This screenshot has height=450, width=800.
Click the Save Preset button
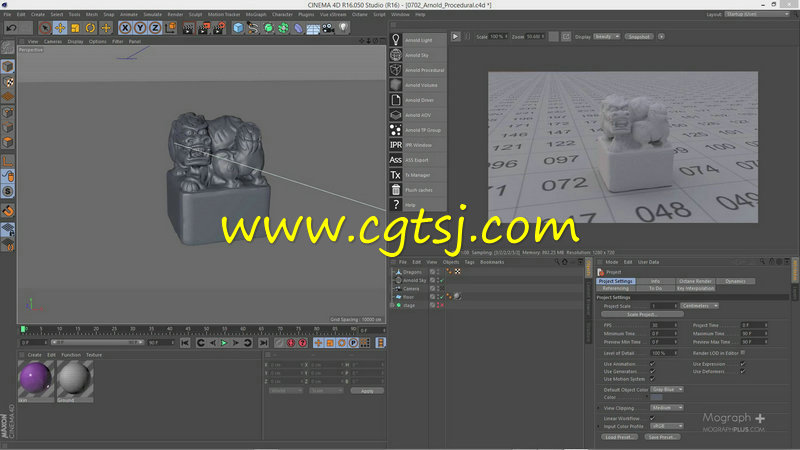[662, 437]
